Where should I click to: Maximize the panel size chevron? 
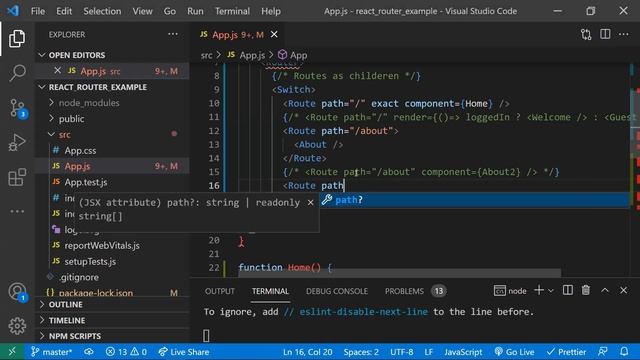(x=605, y=290)
